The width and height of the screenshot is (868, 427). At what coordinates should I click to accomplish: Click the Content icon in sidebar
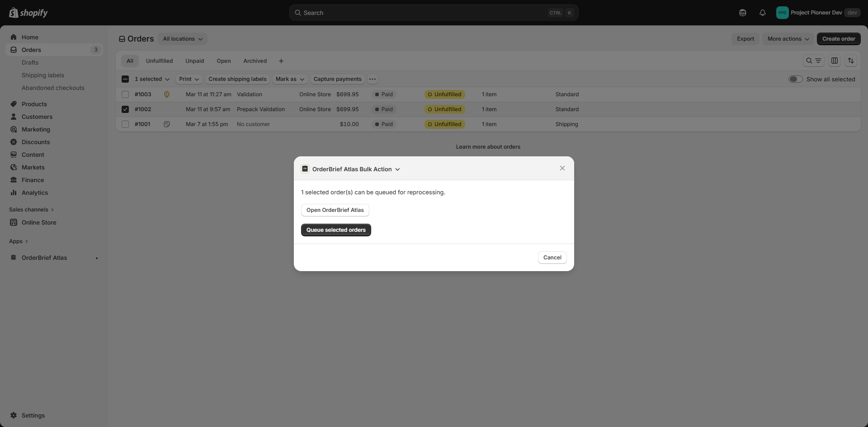pyautogui.click(x=14, y=155)
